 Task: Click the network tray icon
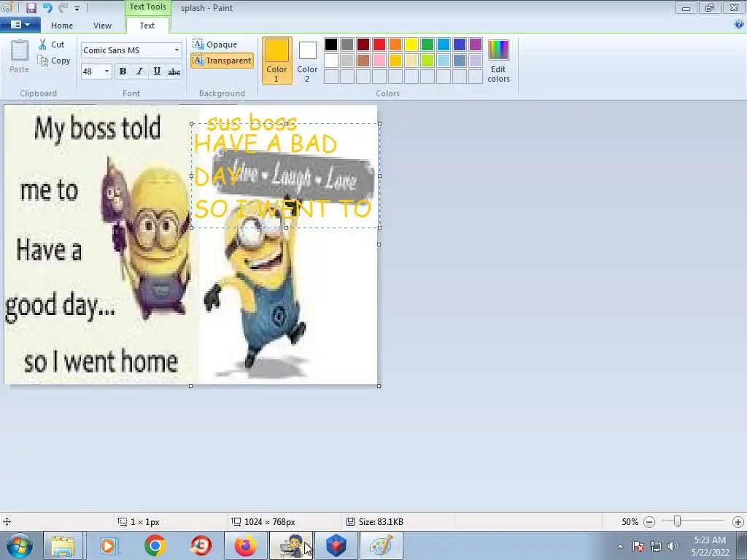(x=656, y=546)
